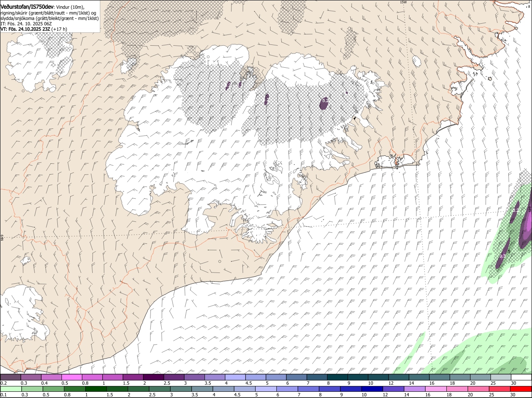Select lower legend swatch between 2 and 2.5
Image resolution: width=532 pixels, height=398 pixels.
tap(139, 389)
